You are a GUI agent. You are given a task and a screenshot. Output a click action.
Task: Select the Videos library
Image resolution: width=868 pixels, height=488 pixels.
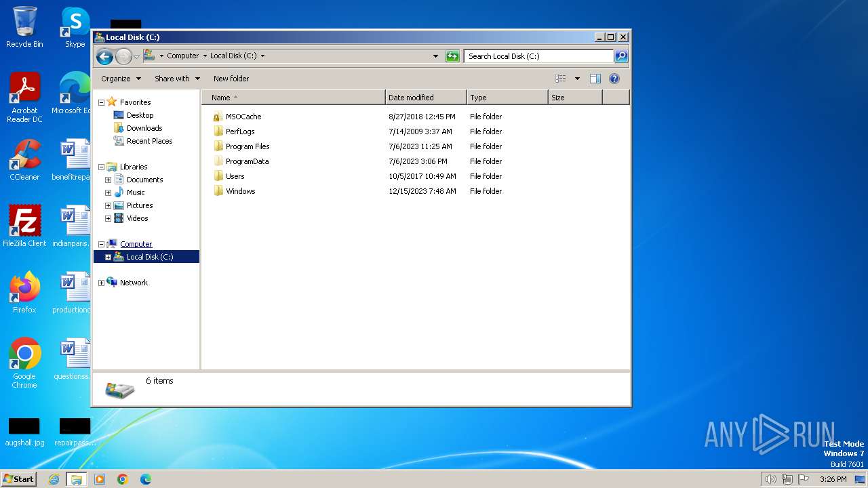coord(137,218)
